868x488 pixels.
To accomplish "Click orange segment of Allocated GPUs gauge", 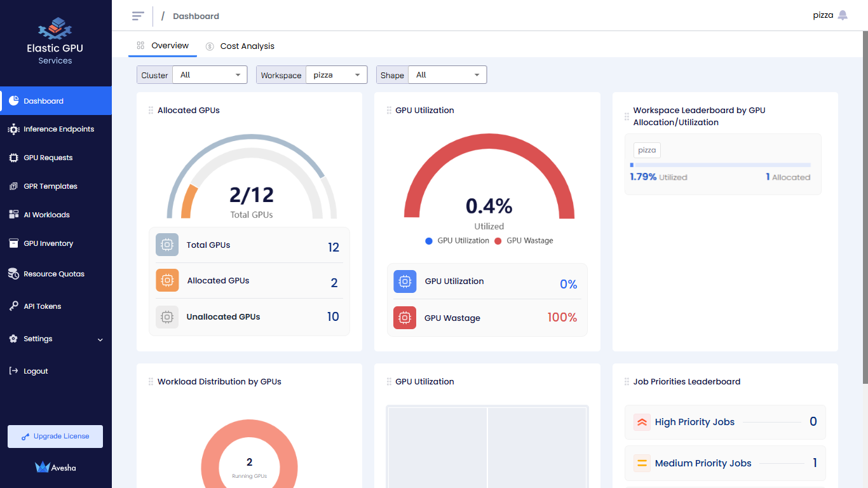I will click(x=189, y=202).
